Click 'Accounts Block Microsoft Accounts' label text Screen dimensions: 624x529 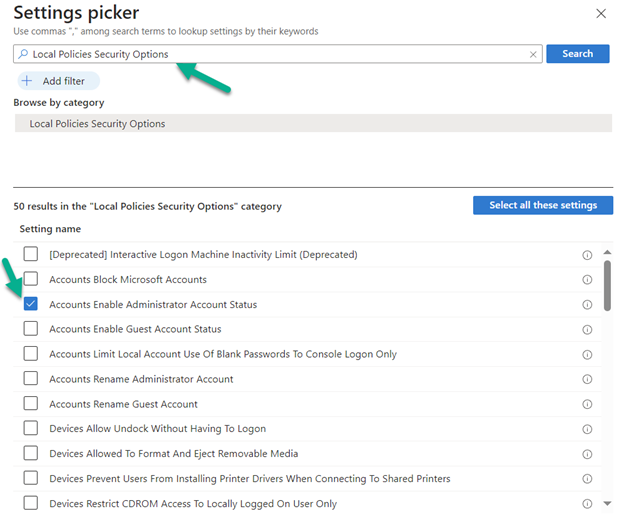click(128, 279)
